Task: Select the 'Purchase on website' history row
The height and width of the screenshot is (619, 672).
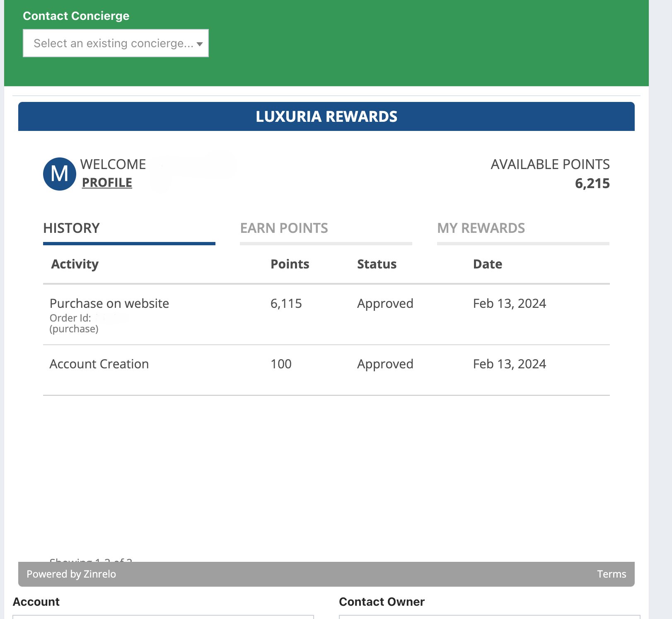Action: point(109,304)
